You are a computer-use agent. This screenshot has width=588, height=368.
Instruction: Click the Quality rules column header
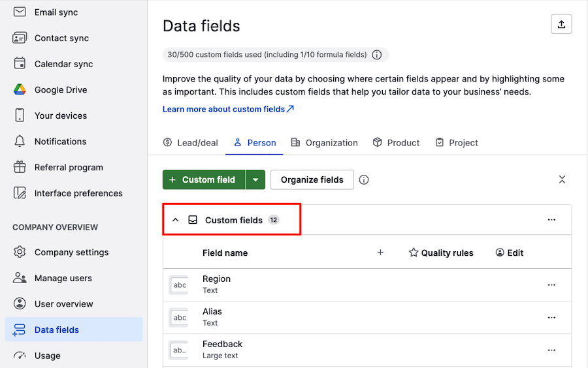440,253
